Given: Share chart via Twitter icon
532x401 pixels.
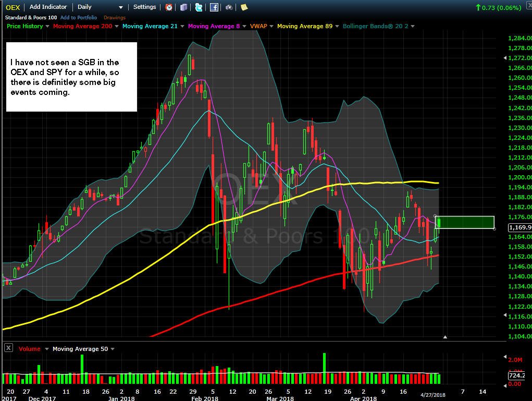Looking at the screenshot, I should click(199, 7).
